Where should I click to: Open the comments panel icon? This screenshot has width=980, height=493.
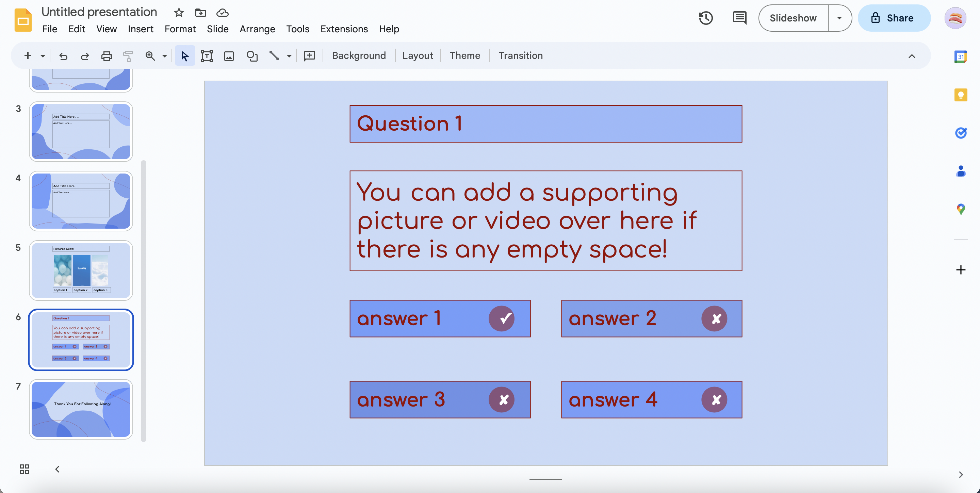[739, 18]
